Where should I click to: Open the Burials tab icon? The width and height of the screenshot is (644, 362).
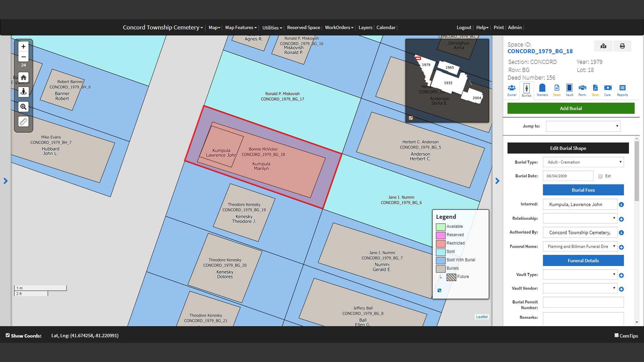[527, 90]
